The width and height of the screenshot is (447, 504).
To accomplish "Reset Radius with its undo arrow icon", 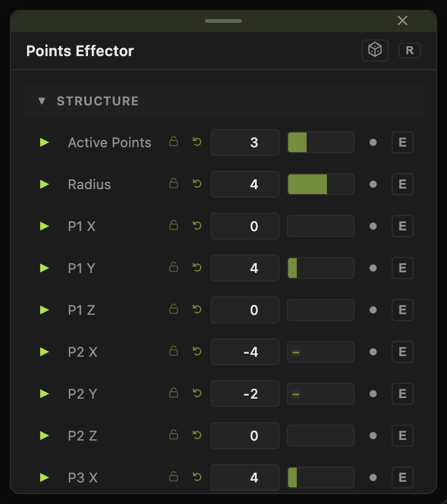I will click(197, 184).
